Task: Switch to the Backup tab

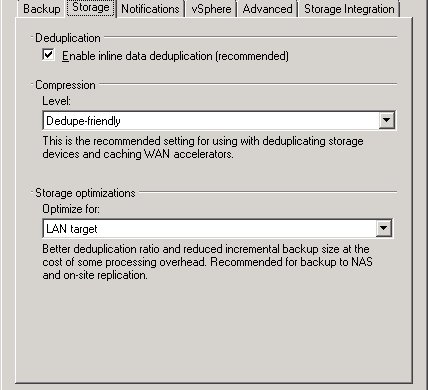Action: point(42,9)
